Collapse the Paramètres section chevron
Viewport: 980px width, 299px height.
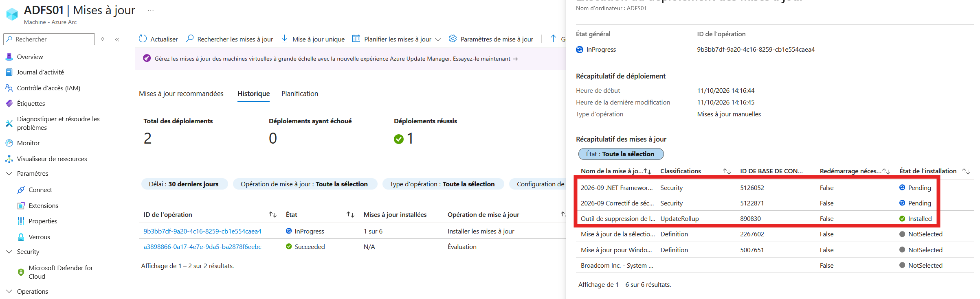click(9, 173)
